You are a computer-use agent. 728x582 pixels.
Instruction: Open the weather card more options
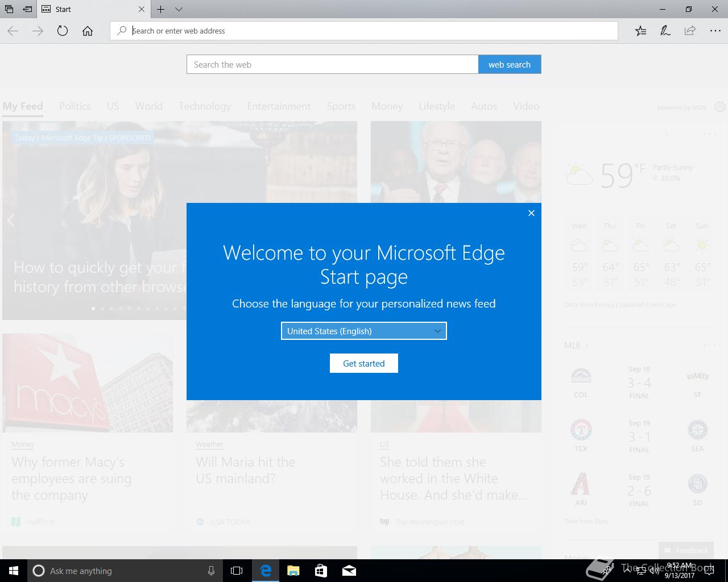(710, 134)
